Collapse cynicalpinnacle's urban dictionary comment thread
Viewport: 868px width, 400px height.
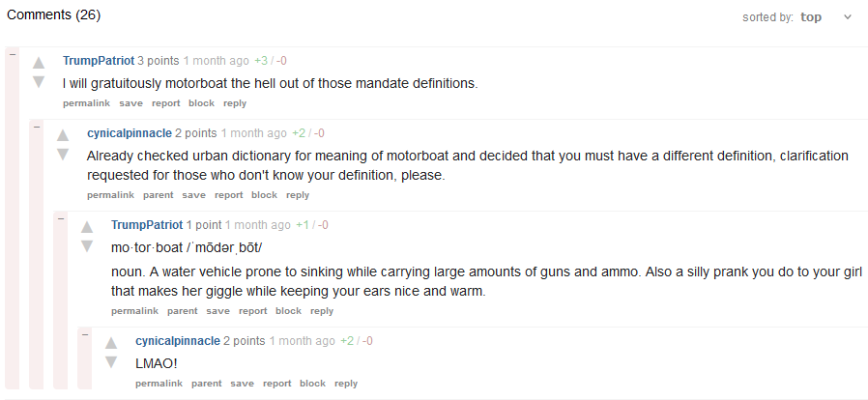point(36,127)
